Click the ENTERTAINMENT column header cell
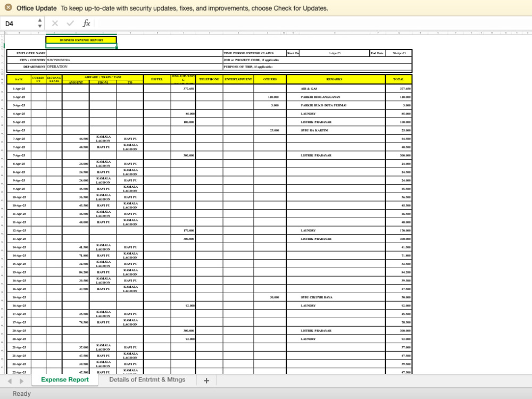Image resolution: width=532 pixels, height=399 pixels. coord(238,79)
